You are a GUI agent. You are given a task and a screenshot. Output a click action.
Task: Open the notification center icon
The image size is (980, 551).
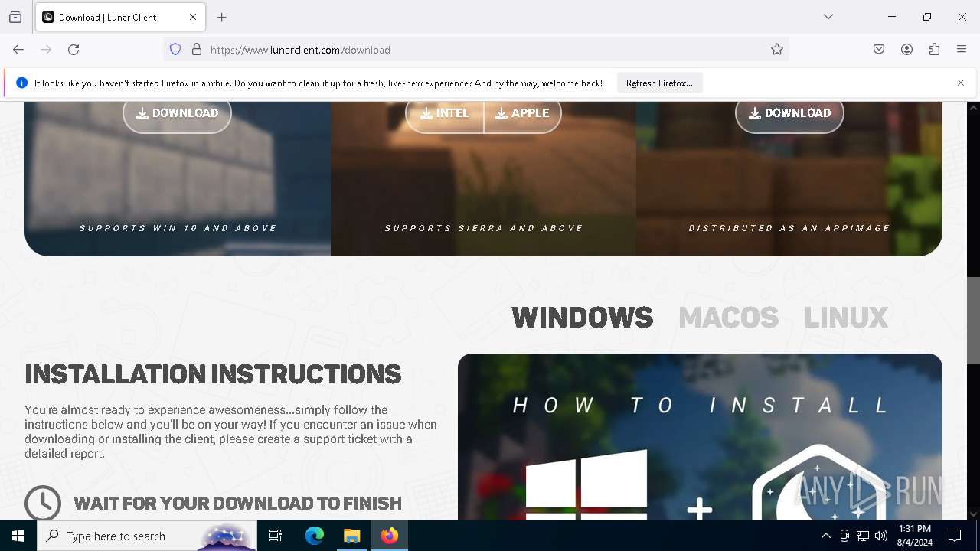pyautogui.click(x=955, y=536)
